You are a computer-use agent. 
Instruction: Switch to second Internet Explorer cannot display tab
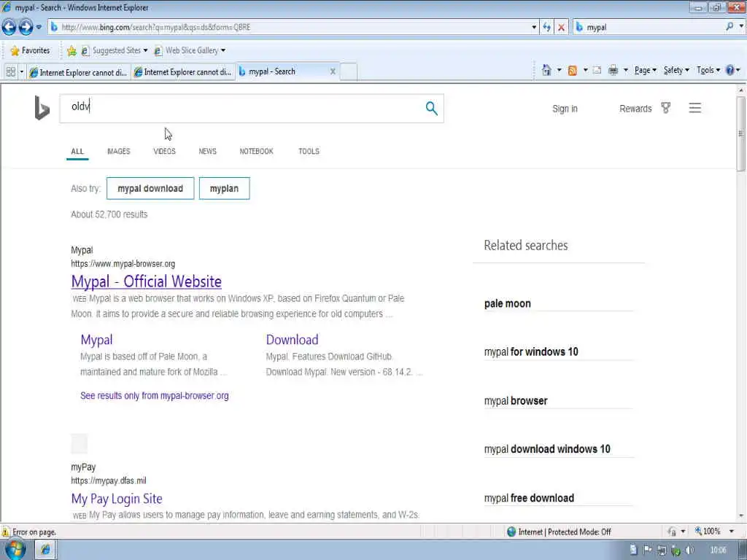pos(183,72)
